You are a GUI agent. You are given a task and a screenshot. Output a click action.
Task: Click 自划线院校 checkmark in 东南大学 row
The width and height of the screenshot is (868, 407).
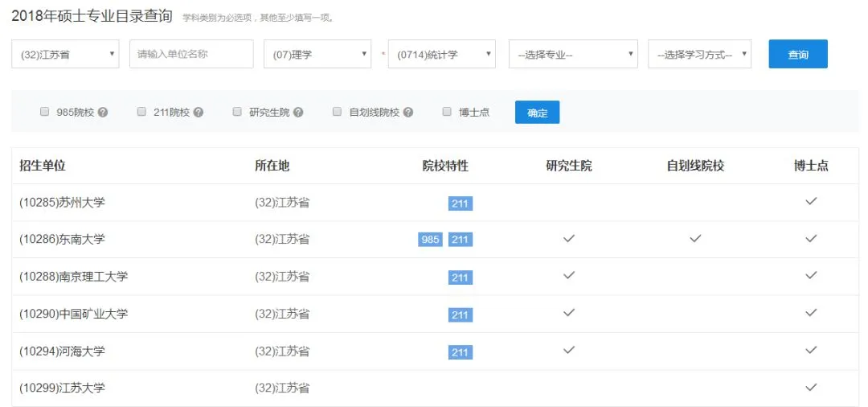695,238
